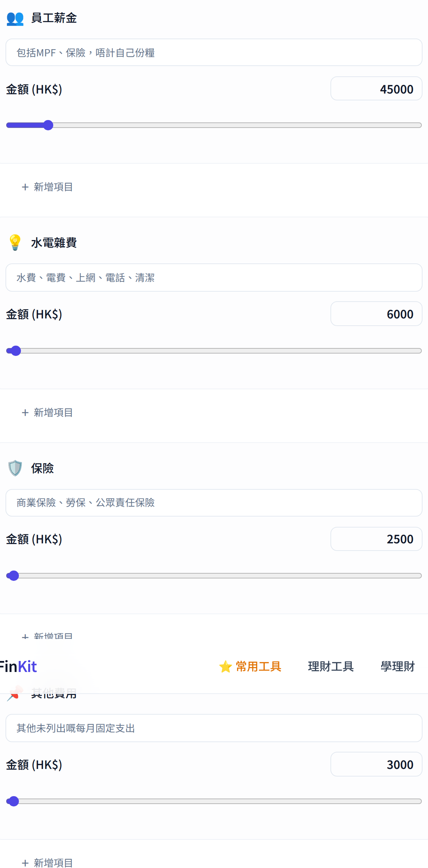Open the 理財工具 menu tab
Screen dimensions: 428x868
pyautogui.click(x=331, y=666)
